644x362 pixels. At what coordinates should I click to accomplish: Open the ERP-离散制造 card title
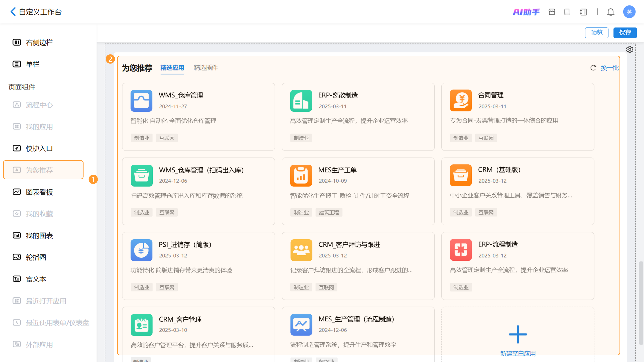338,95
